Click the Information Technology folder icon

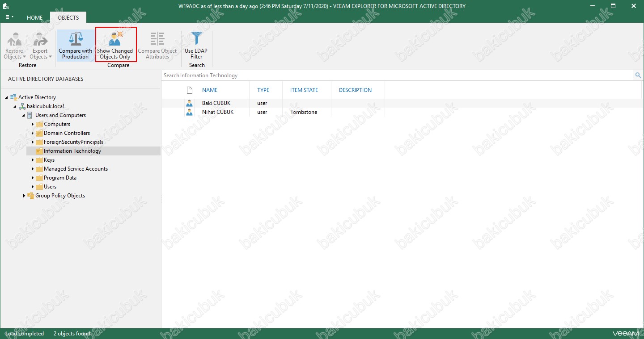[39, 151]
